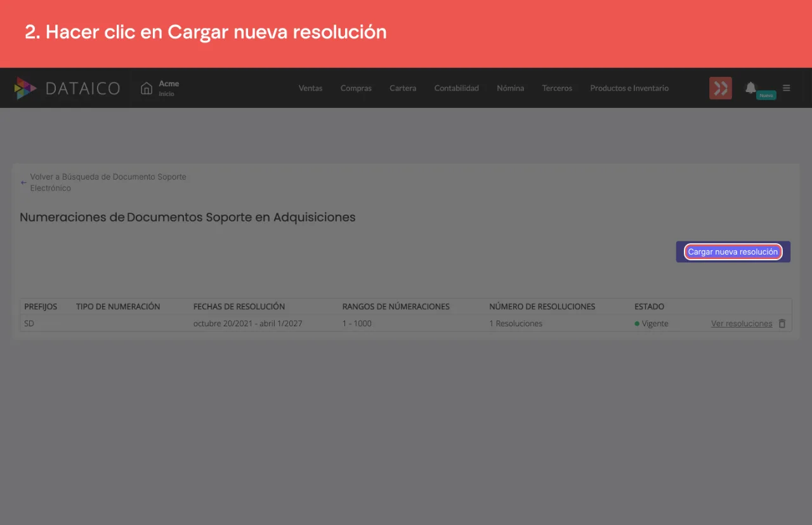Delete the SD numbering row
This screenshot has width=812, height=525.
click(x=782, y=323)
